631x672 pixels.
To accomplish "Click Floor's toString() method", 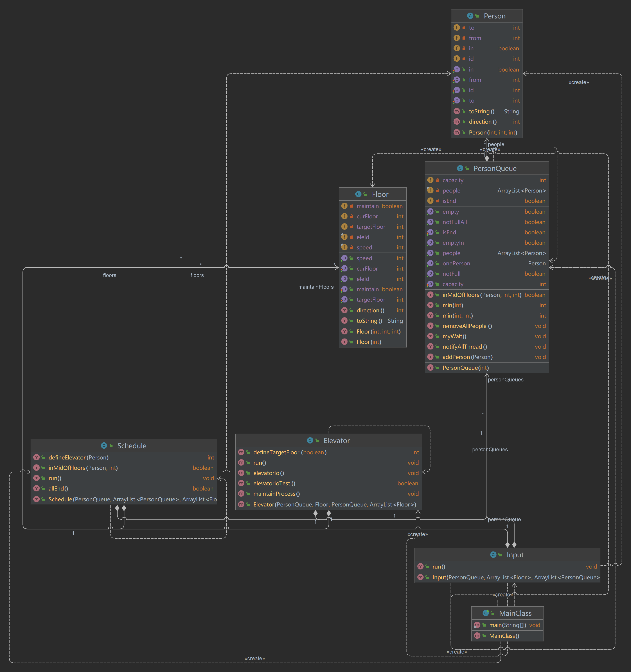I will [x=373, y=321].
